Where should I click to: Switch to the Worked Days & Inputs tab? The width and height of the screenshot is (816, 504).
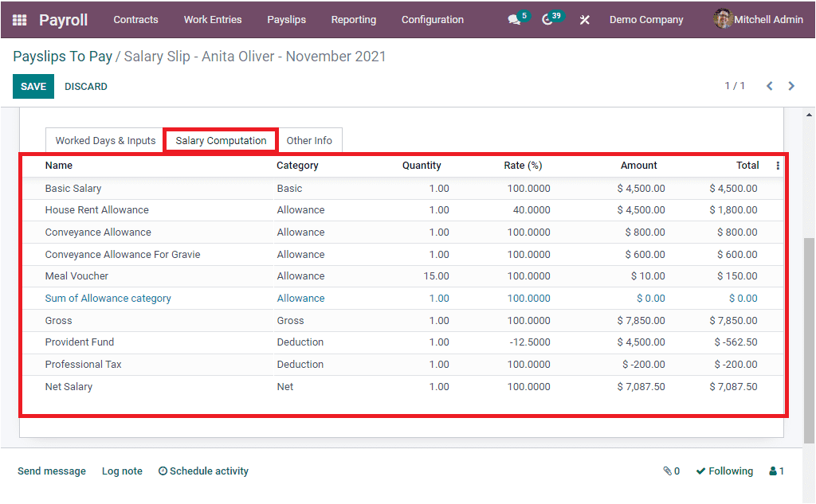104,140
